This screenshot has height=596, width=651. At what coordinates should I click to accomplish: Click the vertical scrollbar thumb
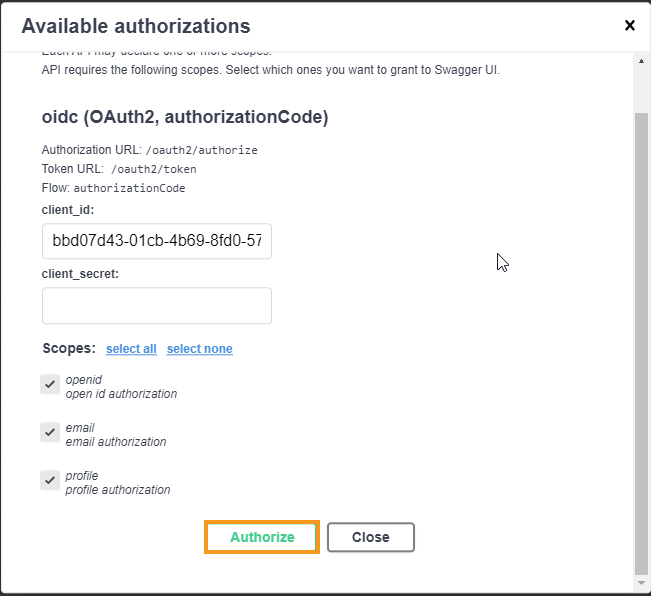coord(641,340)
